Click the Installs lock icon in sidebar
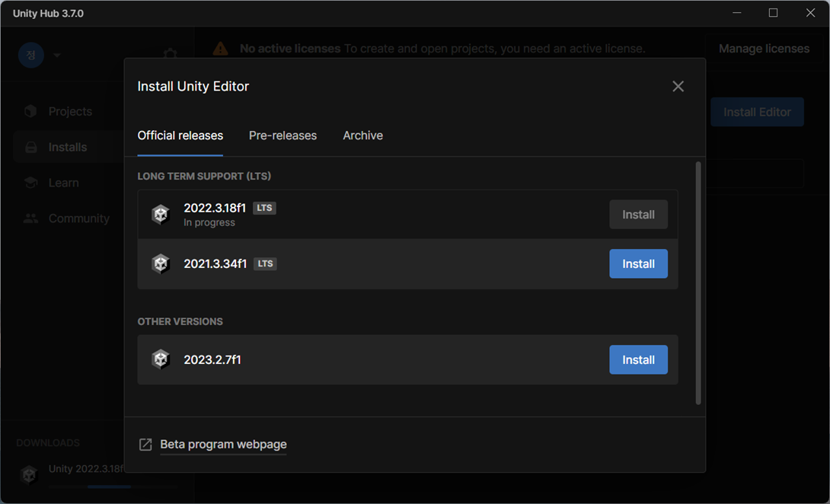The height and width of the screenshot is (504, 830). point(31,147)
